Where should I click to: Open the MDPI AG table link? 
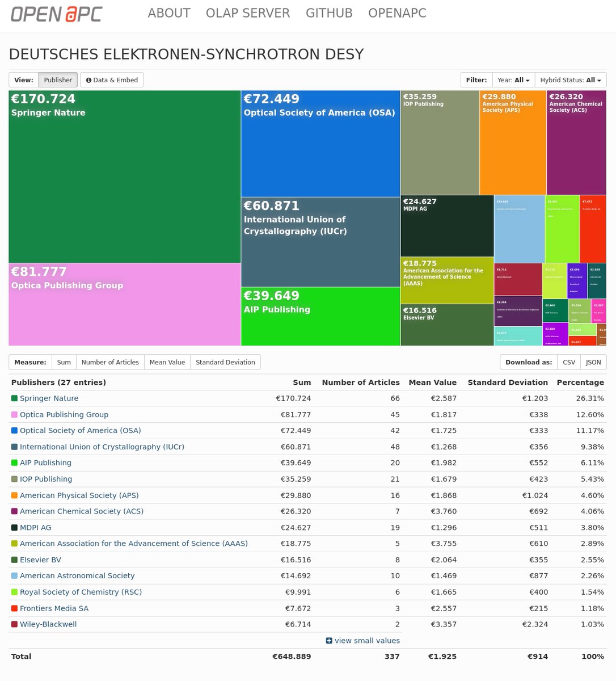coord(36,528)
